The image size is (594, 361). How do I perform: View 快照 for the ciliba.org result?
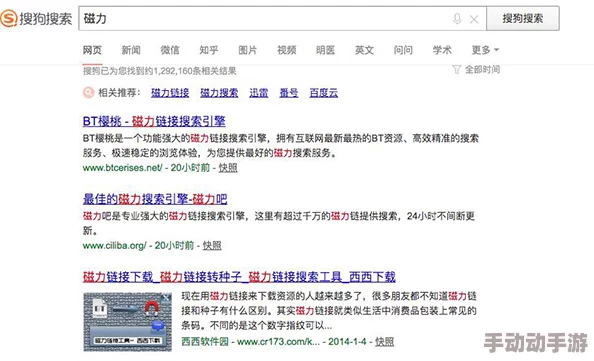[x=212, y=245]
